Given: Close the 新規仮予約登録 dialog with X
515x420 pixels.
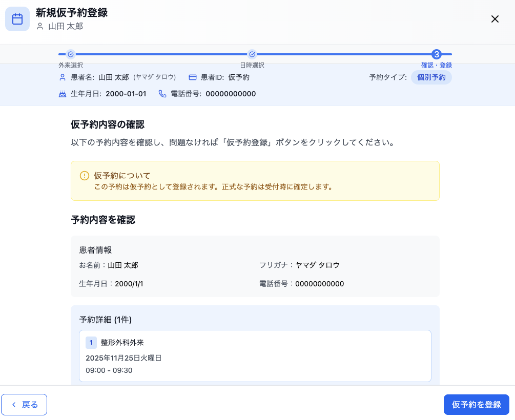Looking at the screenshot, I should click(495, 19).
